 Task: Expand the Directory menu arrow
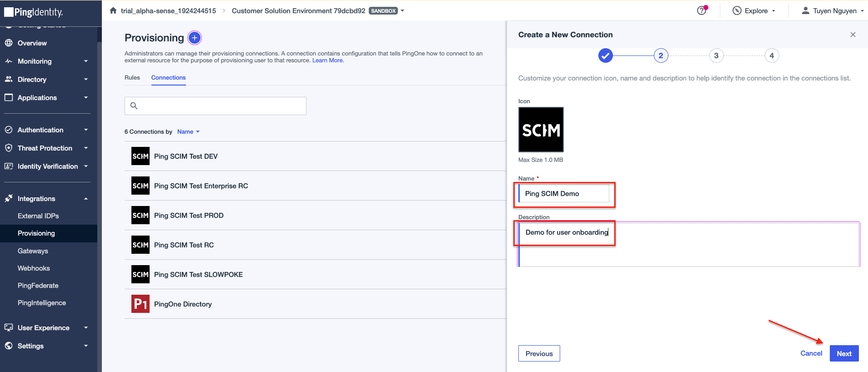point(86,79)
